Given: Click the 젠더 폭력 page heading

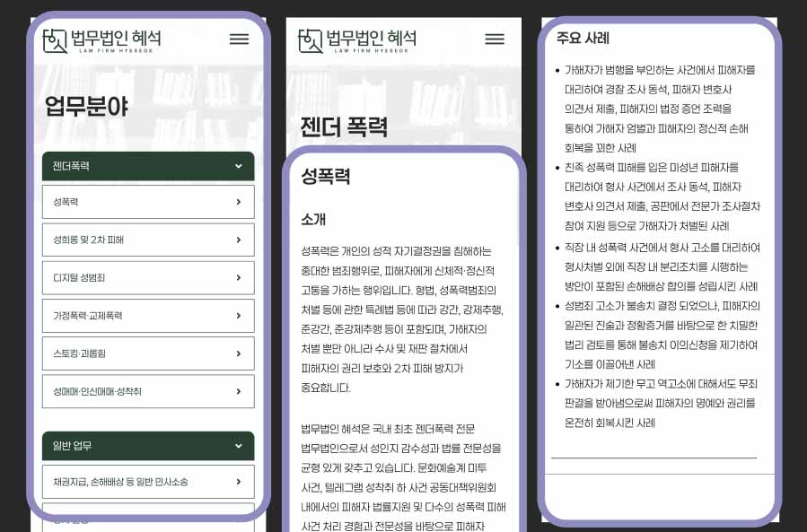Looking at the screenshot, I should pyautogui.click(x=344, y=126).
